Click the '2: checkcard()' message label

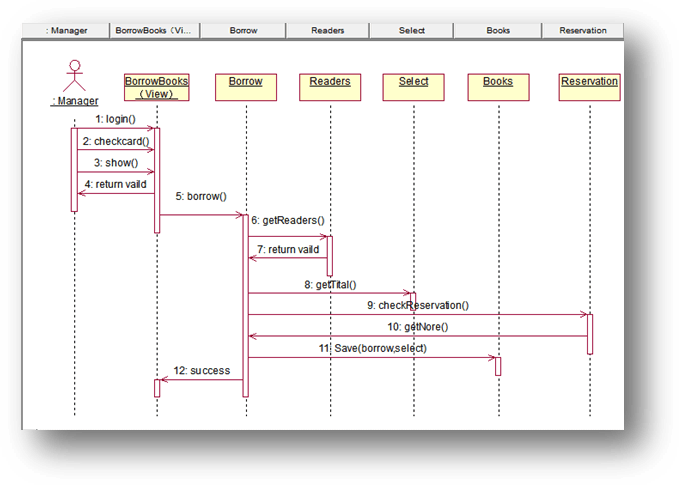[116, 142]
